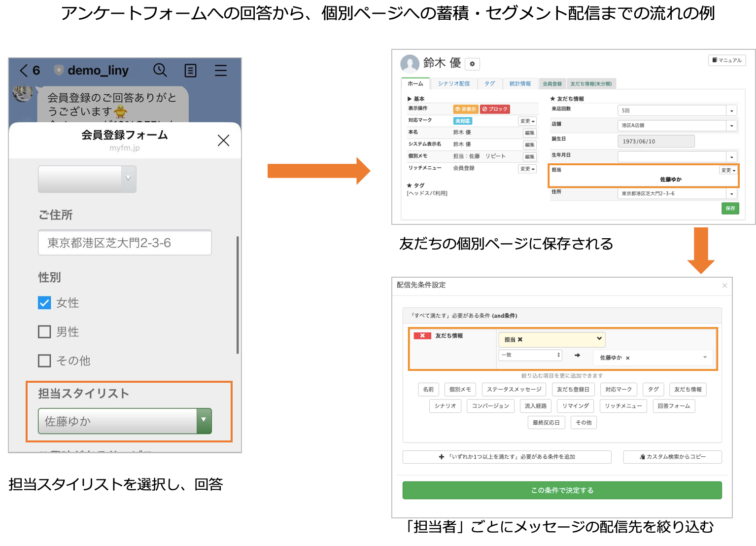Click the ご住所 address input field
This screenshot has height=546, width=756.
125,243
